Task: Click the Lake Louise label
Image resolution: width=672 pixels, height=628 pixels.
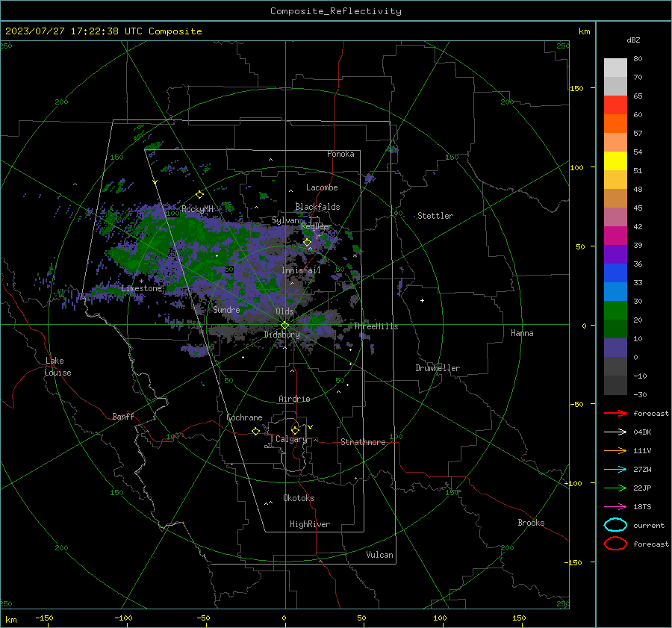Action: [x=57, y=367]
